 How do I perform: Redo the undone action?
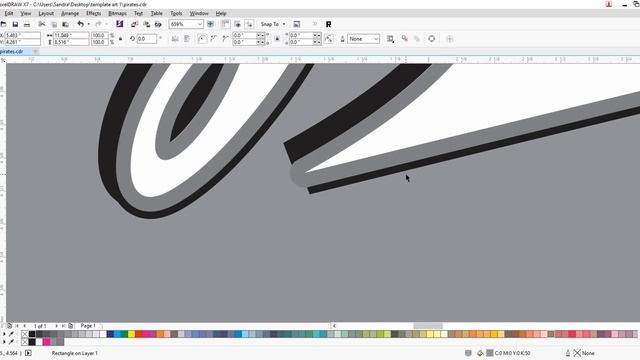(x=98, y=24)
